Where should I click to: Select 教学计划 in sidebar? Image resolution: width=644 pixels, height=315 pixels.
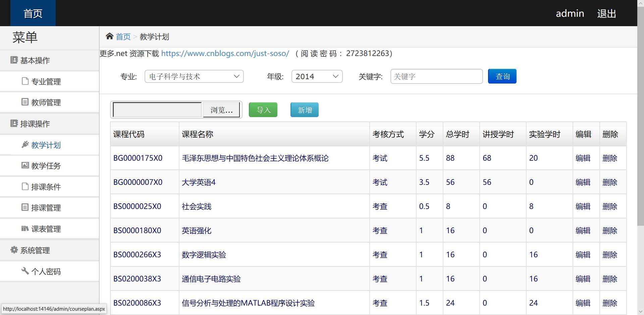point(50,145)
